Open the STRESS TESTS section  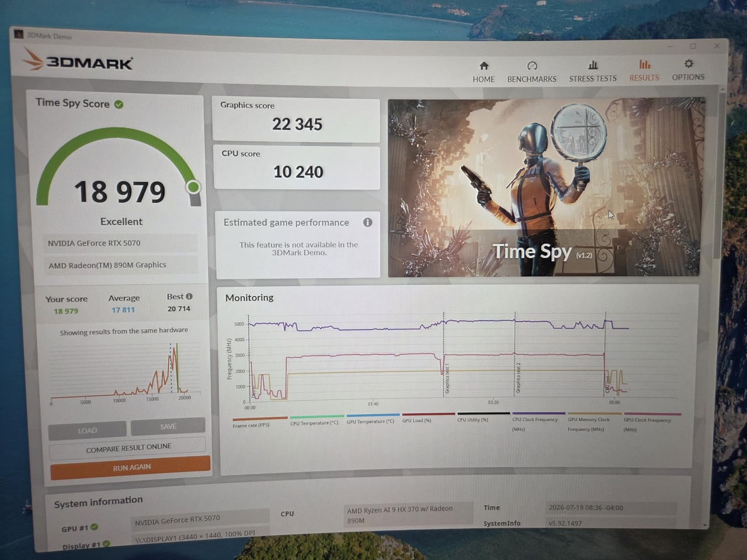pos(593,71)
